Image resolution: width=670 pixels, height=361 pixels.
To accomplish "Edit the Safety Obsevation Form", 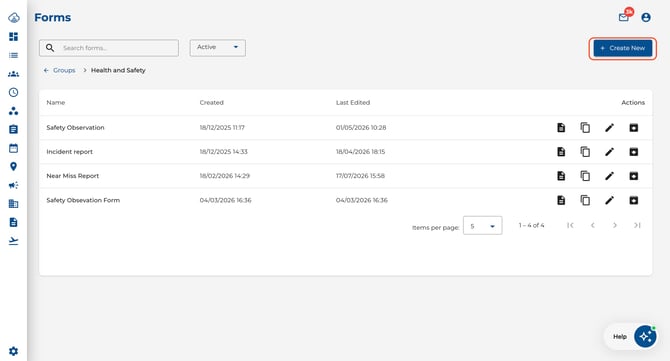I will [610, 200].
